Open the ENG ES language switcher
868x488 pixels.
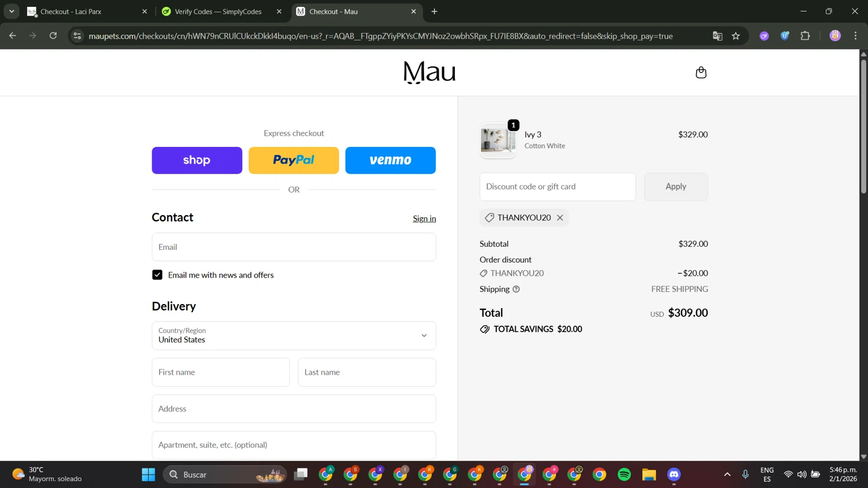pos(767,475)
